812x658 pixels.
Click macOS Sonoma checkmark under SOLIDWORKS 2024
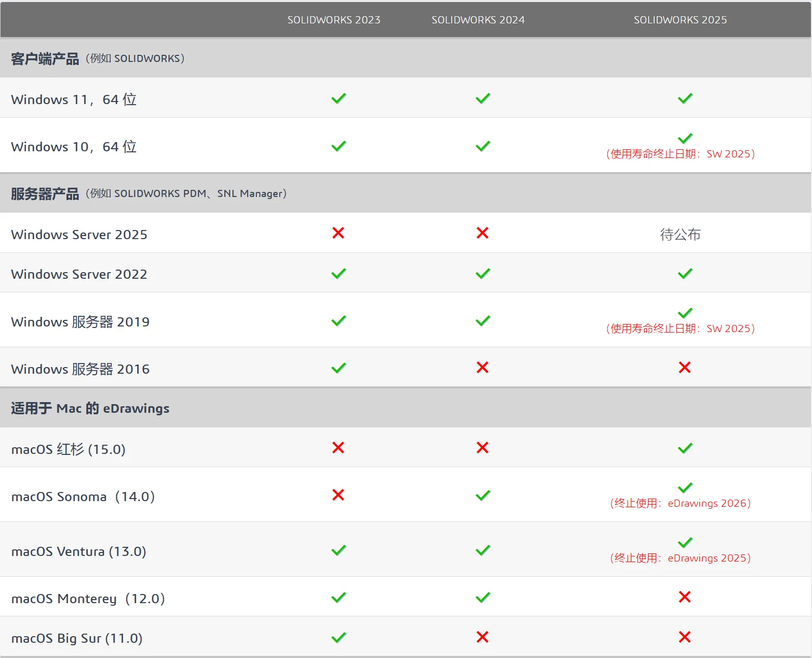(483, 496)
